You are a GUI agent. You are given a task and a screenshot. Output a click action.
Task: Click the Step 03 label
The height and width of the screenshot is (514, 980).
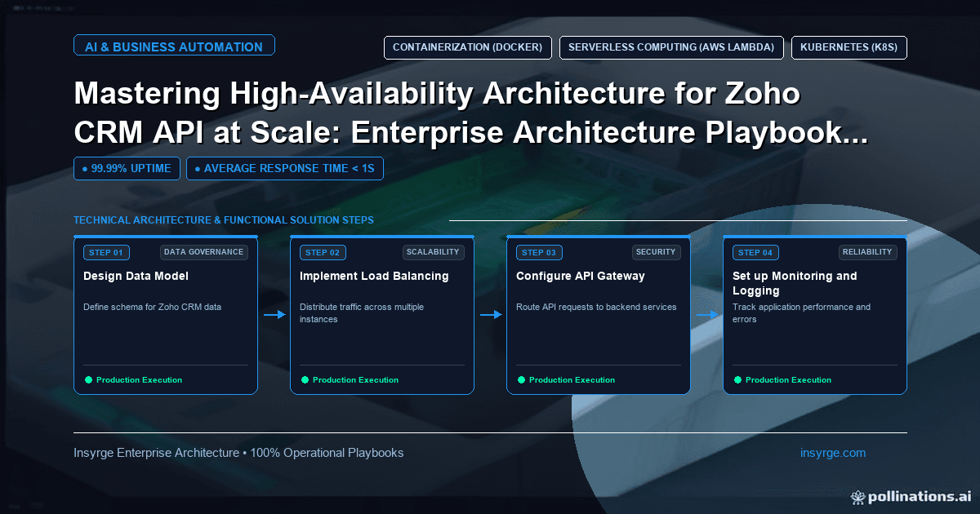[539, 252]
